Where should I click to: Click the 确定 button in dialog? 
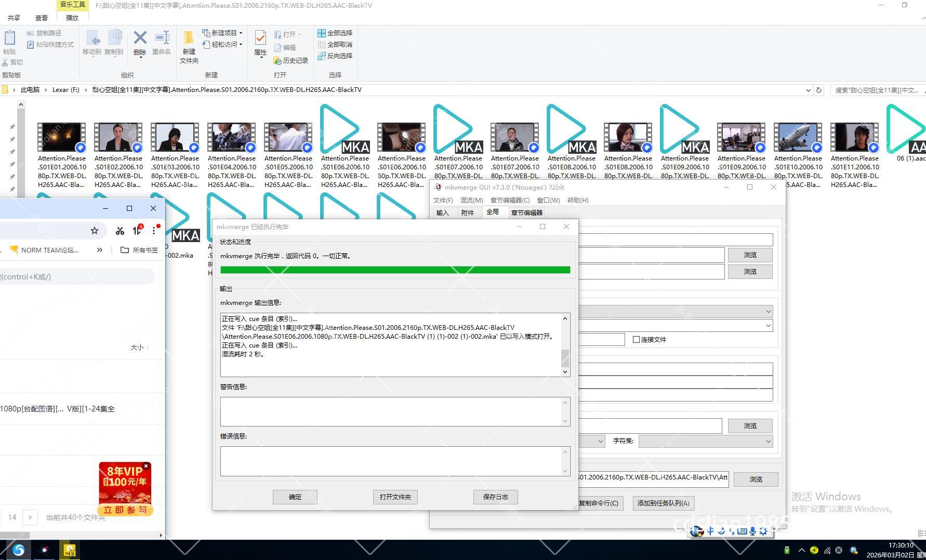tap(295, 497)
